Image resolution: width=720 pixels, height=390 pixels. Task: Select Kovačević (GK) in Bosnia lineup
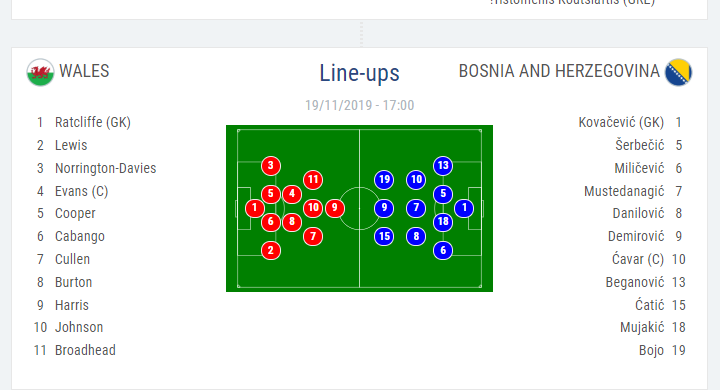point(621,122)
